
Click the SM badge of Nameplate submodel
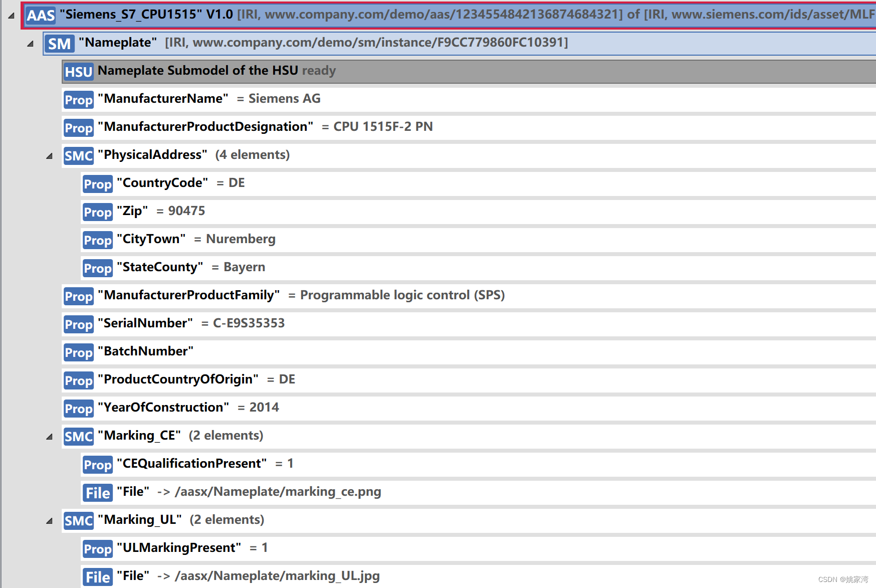[x=59, y=44]
